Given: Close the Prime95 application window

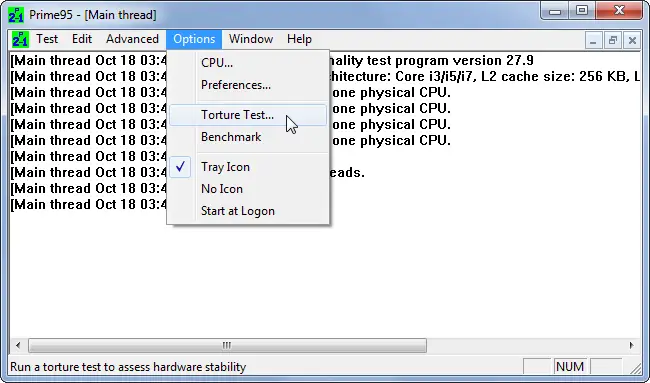Looking at the screenshot, I should (x=619, y=10).
